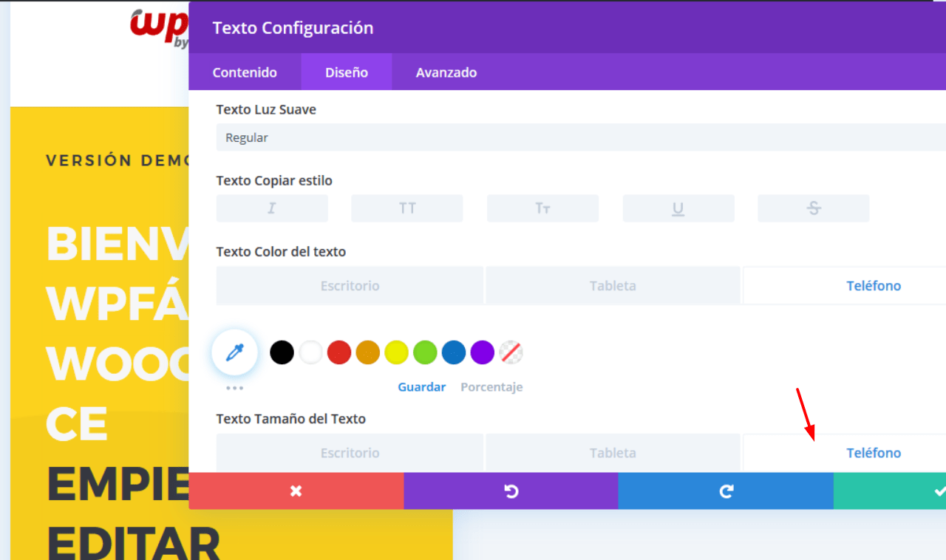Select the Diseño tab
Screen dimensions: 946x560
347,72
